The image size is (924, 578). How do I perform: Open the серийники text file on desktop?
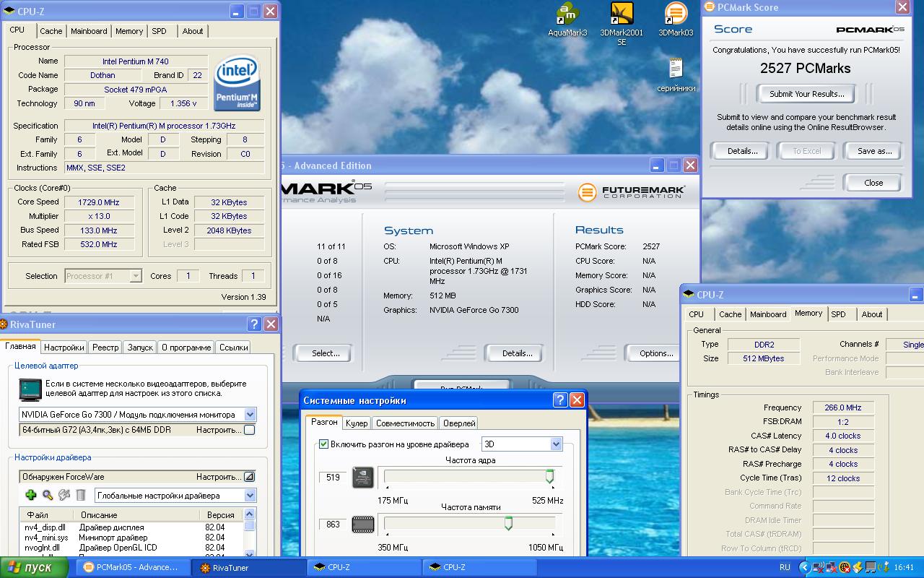(x=676, y=74)
